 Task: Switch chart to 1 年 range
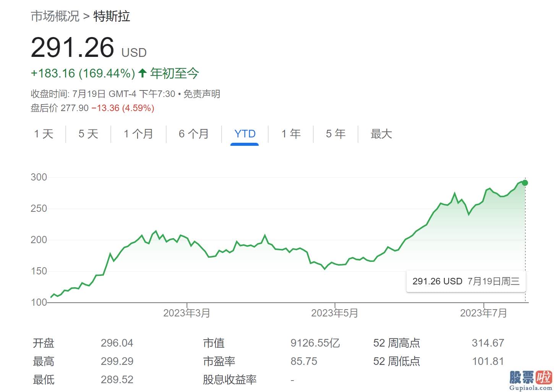291,134
